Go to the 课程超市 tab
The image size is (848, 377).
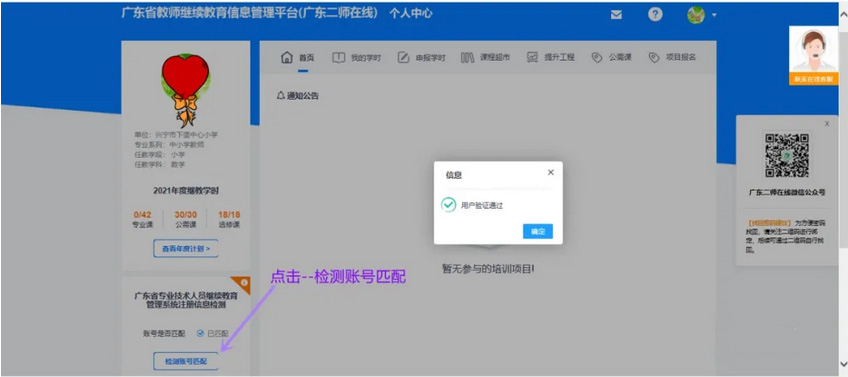(495, 57)
